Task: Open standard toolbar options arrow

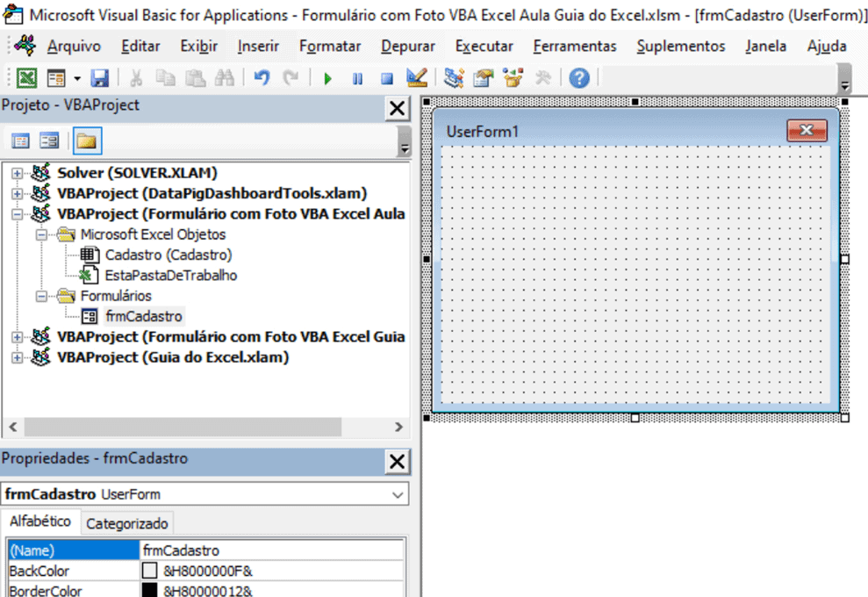Action: [845, 78]
